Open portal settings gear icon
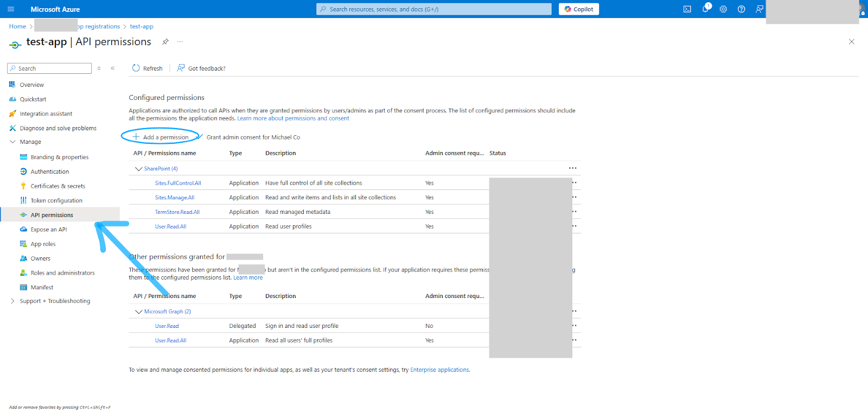Image resolution: width=868 pixels, height=412 pixels. (723, 9)
